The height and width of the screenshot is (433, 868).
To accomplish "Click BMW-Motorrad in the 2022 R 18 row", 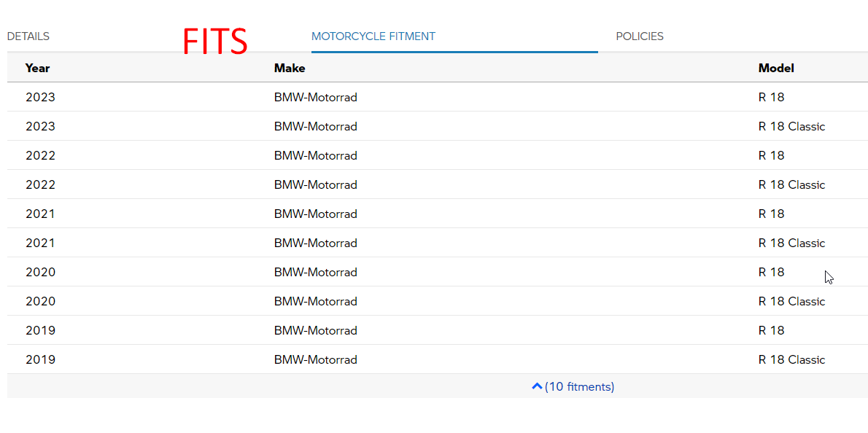I will point(315,155).
